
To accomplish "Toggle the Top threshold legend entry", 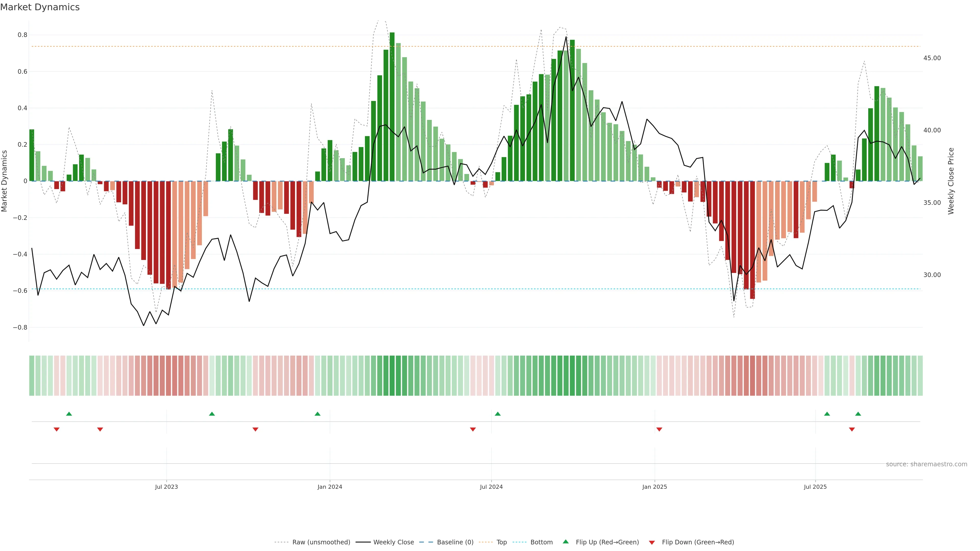I will 501,542.
